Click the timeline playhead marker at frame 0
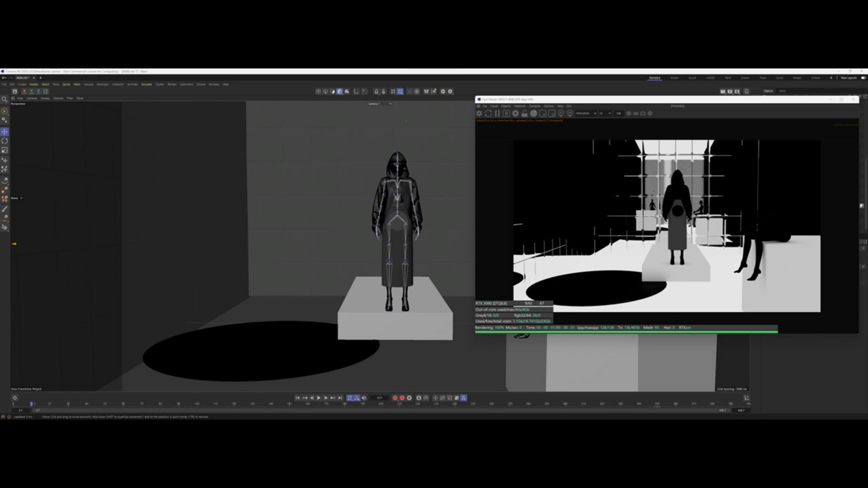The width and height of the screenshot is (868, 488). tap(31, 404)
